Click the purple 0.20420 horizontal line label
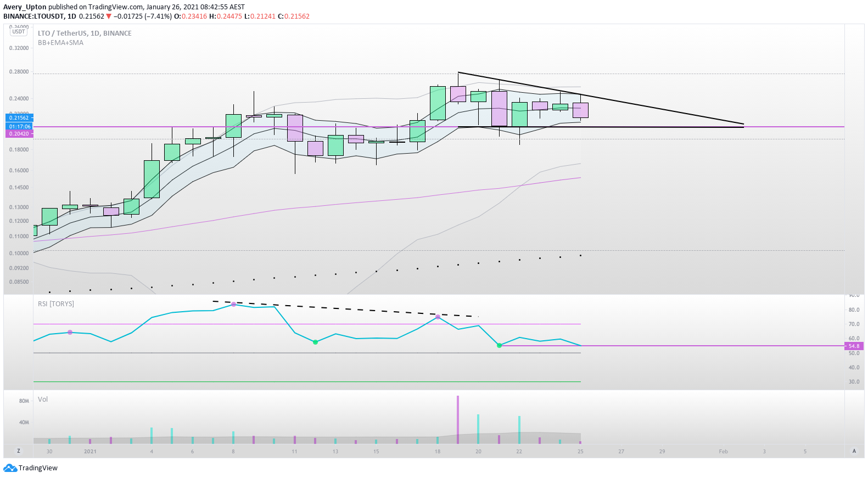 coord(19,133)
